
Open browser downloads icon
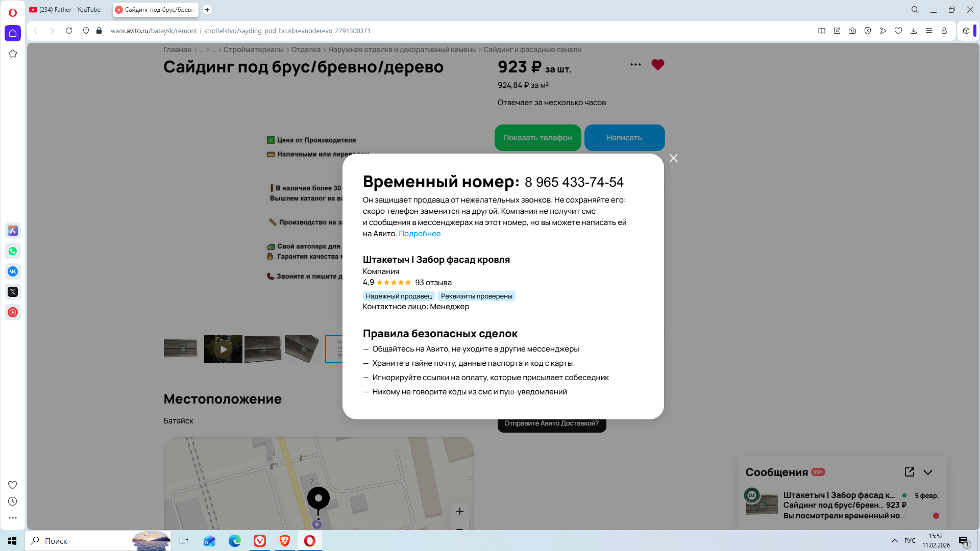coord(914,31)
